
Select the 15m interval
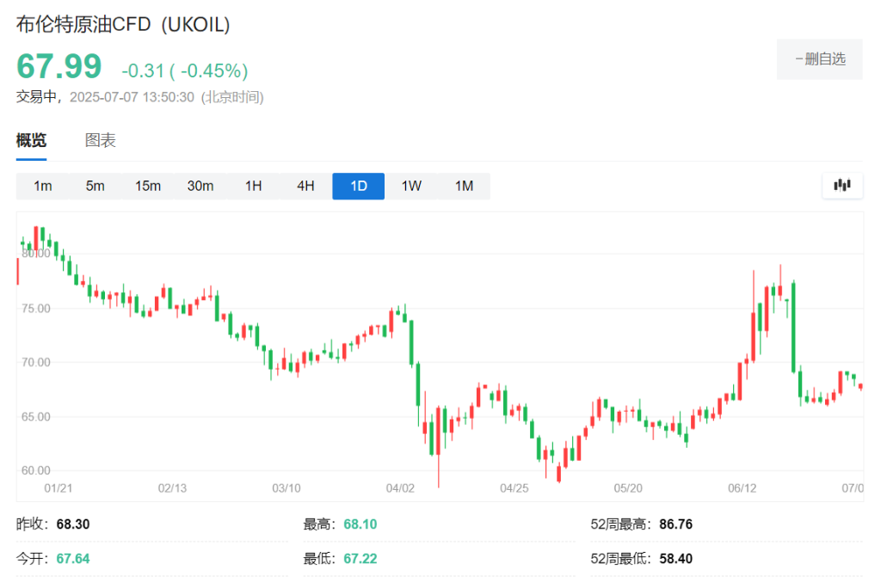(x=148, y=186)
